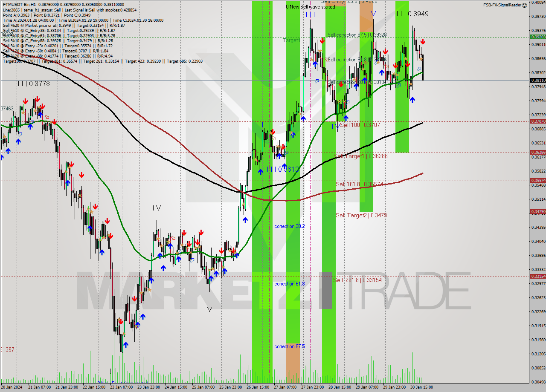Click the '27 Jan 23:00' time axis label
The width and height of the screenshot is (546, 392).
[312, 387]
